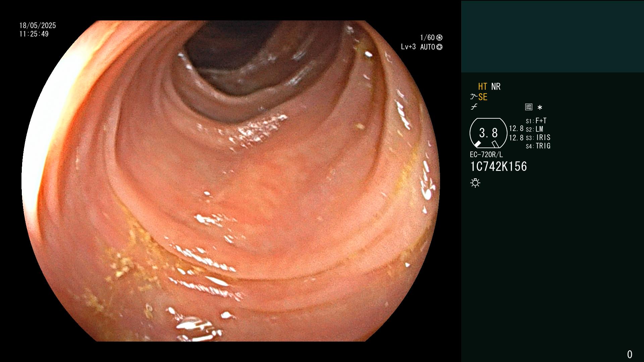The image size is (644, 362).
Task: Click the S1: F+T switch assignment
Action: 536,121
